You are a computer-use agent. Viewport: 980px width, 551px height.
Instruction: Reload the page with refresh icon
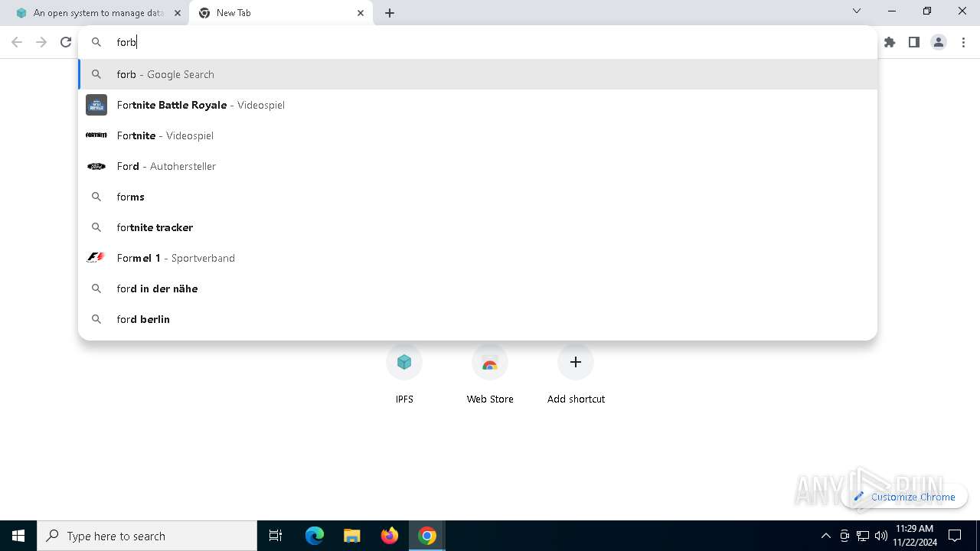coord(66,42)
